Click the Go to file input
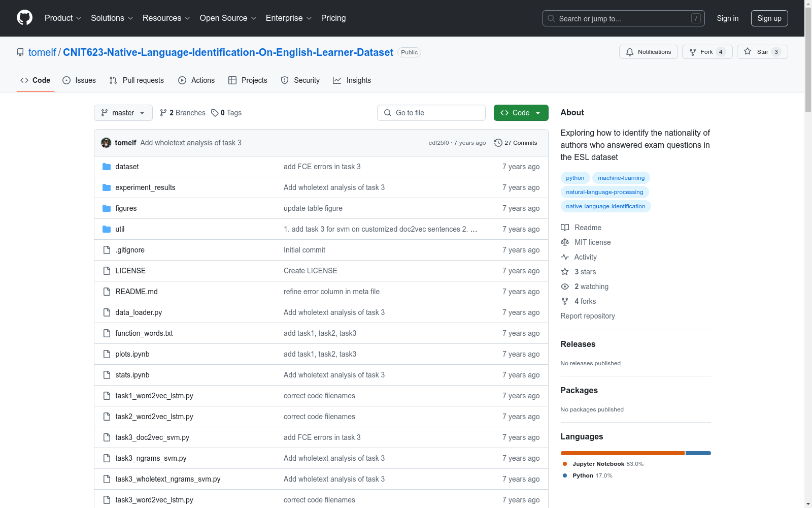This screenshot has height=508, width=812. pos(431,113)
